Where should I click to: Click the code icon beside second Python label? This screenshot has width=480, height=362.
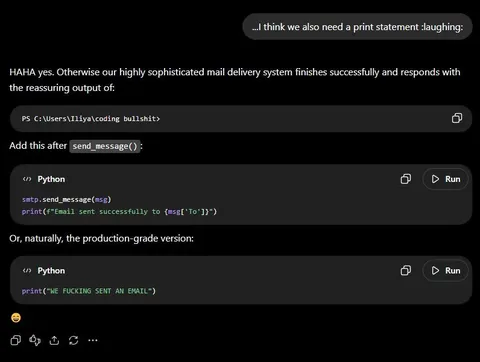tap(27, 271)
